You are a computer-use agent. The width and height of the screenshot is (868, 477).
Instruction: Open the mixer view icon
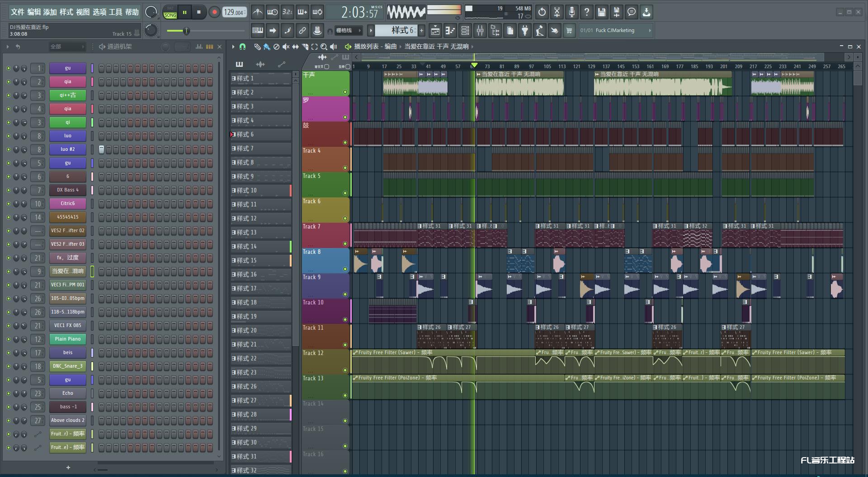point(480,31)
